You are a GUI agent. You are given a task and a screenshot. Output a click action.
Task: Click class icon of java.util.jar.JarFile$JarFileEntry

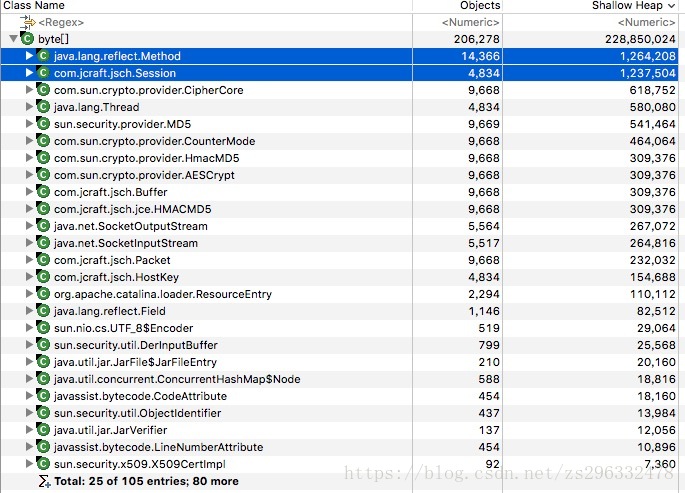coord(43,362)
